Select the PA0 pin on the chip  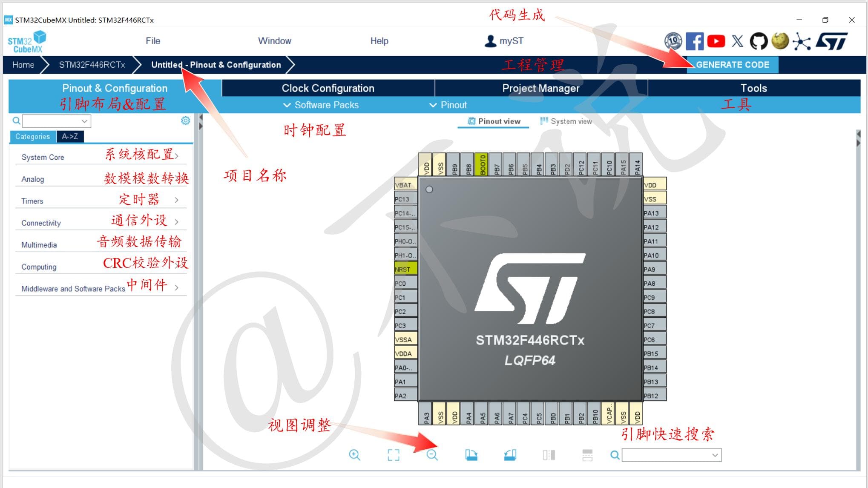[x=405, y=367]
